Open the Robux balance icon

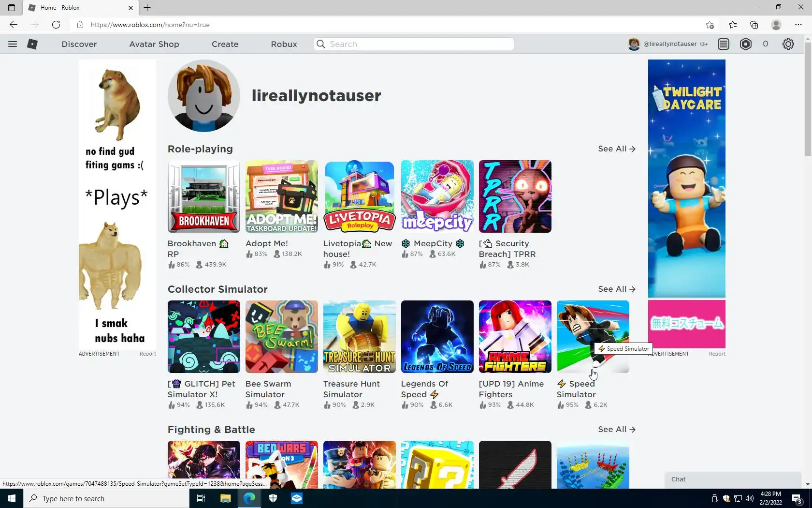746,44
